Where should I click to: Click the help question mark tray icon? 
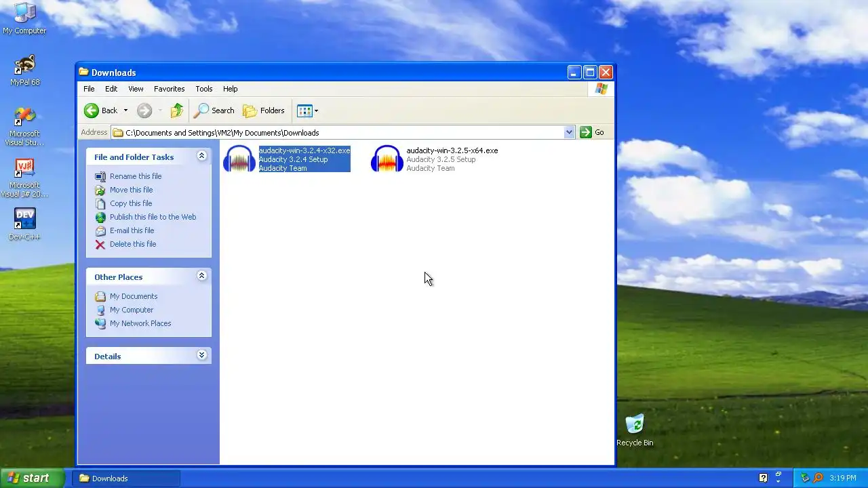(x=764, y=478)
